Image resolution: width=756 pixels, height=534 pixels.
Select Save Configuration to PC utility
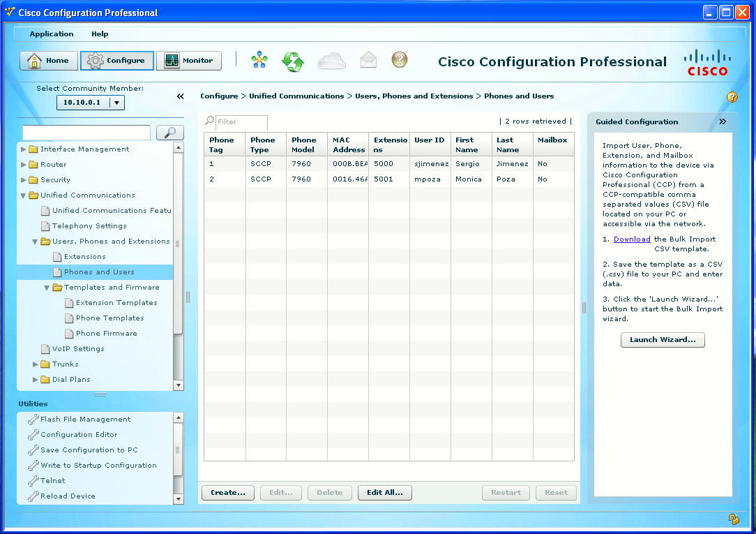[x=89, y=450]
